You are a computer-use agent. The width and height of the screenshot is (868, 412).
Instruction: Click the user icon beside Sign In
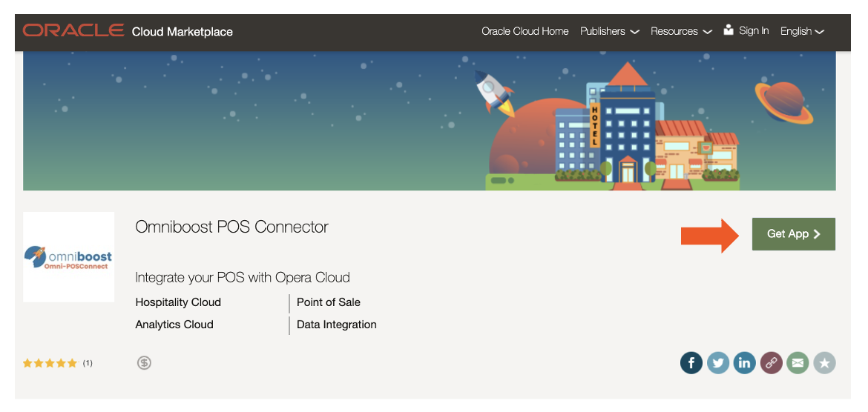tap(729, 30)
